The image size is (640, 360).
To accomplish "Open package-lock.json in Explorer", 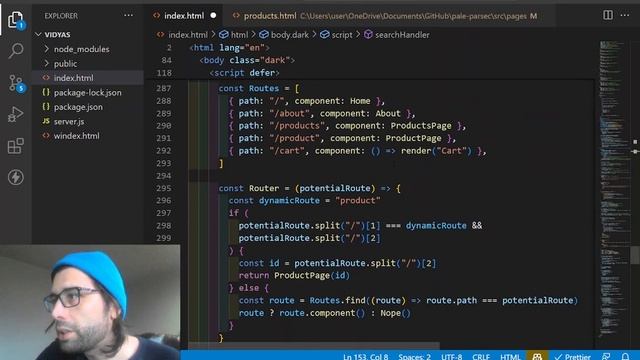I will [87, 93].
